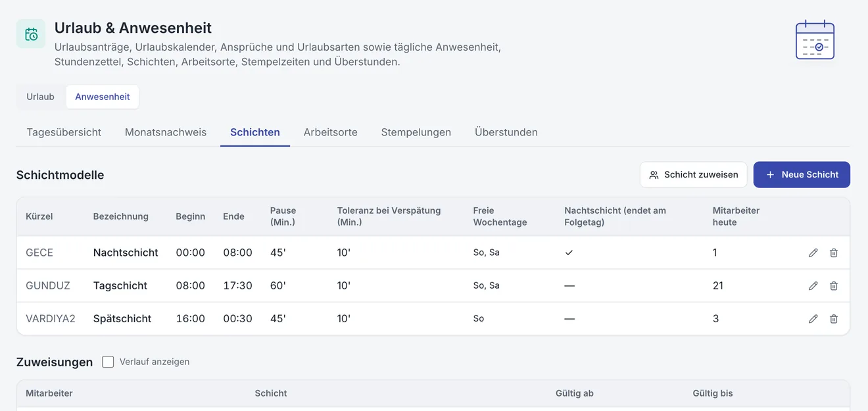This screenshot has width=868, height=411.
Task: Click the Schicht zuweisen button
Action: 693,175
